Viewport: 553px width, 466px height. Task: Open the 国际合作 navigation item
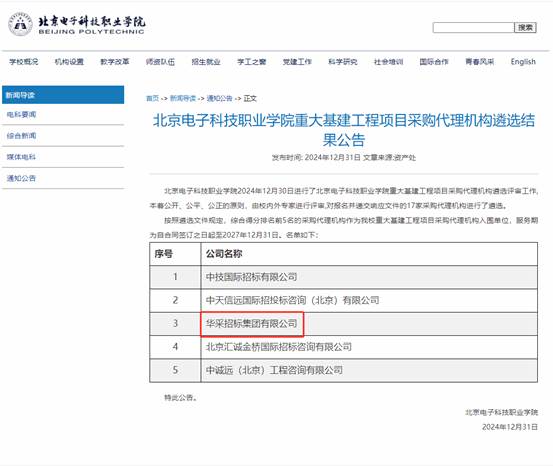click(434, 62)
